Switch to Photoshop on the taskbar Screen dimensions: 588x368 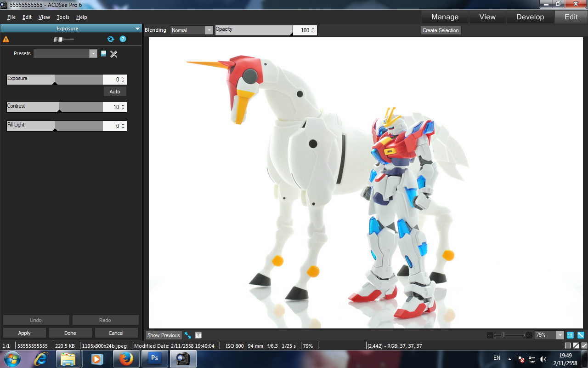(x=154, y=359)
